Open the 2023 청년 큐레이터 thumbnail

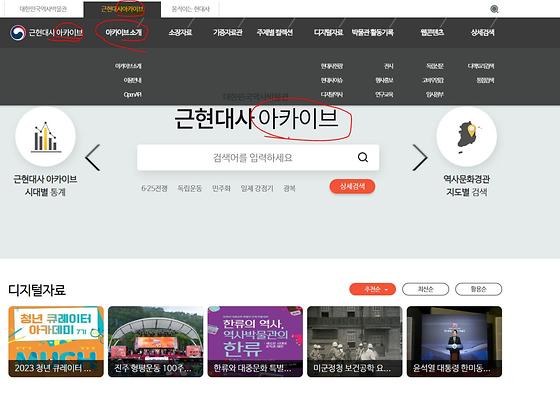click(56, 342)
